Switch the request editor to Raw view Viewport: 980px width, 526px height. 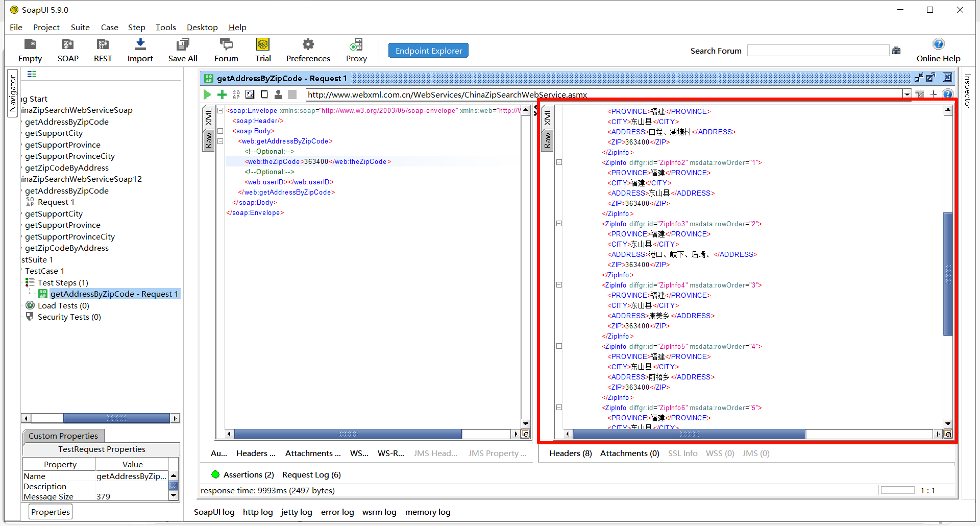(208, 140)
